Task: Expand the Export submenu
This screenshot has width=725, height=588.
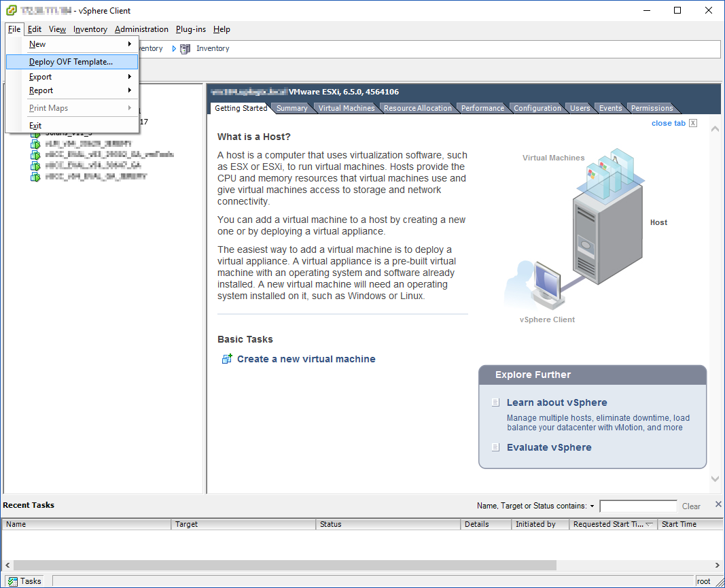Action: click(130, 76)
